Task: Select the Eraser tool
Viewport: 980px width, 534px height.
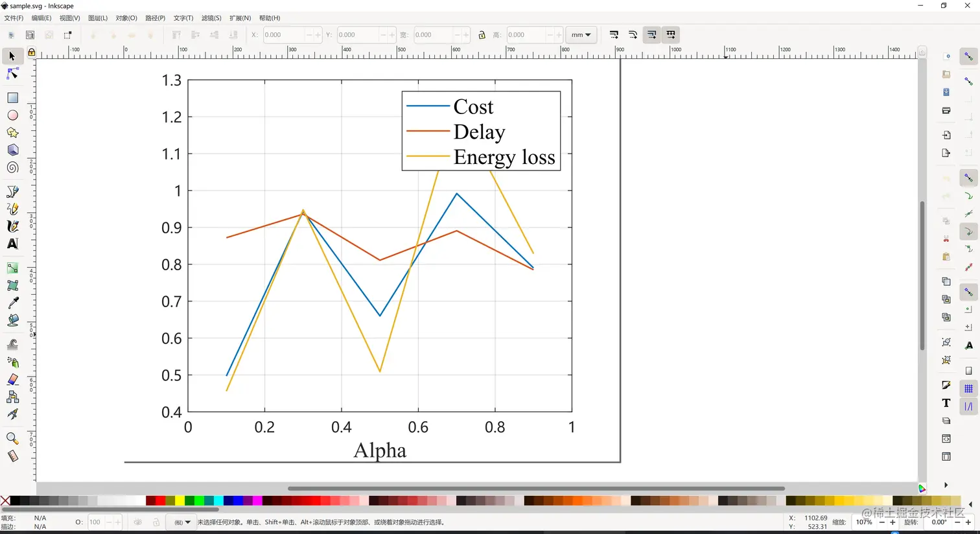Action: [12, 379]
